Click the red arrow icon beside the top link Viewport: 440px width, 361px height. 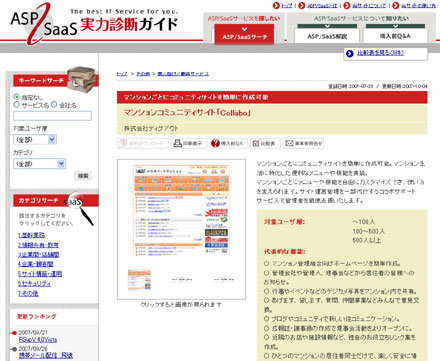coord(276,5)
